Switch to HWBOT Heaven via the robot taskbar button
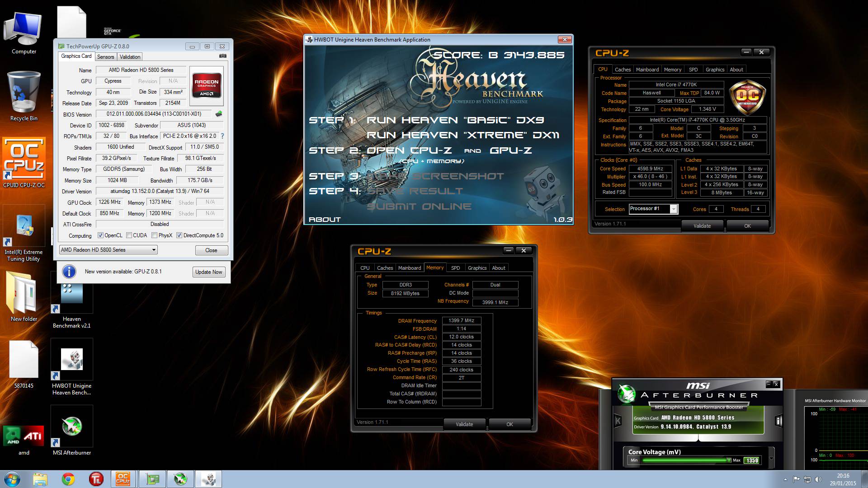 coord(208,479)
